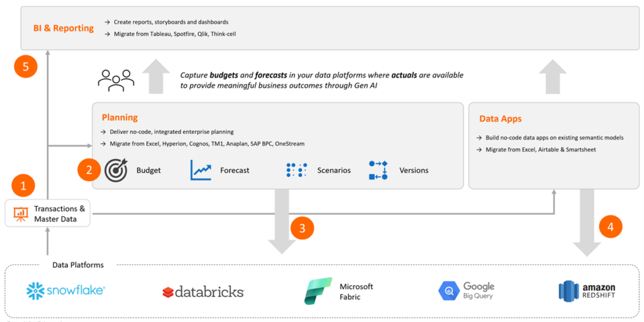Select the Google Big Query logo

466,291
